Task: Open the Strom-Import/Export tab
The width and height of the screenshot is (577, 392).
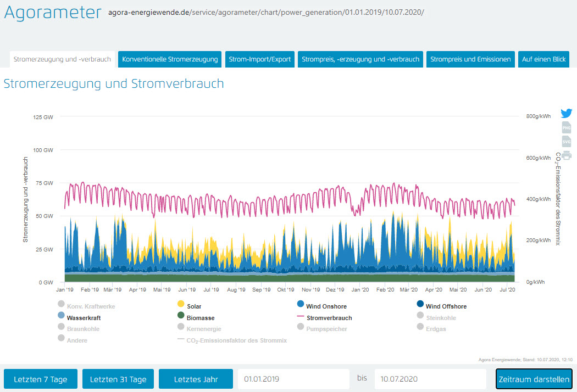Action: (x=259, y=59)
